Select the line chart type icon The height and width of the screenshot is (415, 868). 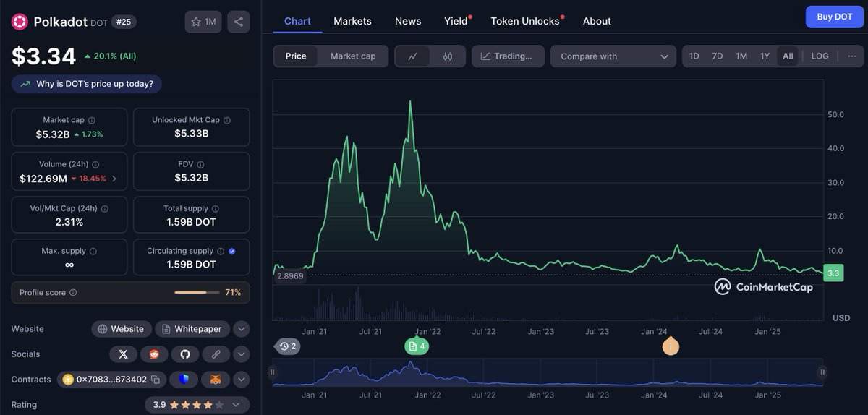click(413, 56)
